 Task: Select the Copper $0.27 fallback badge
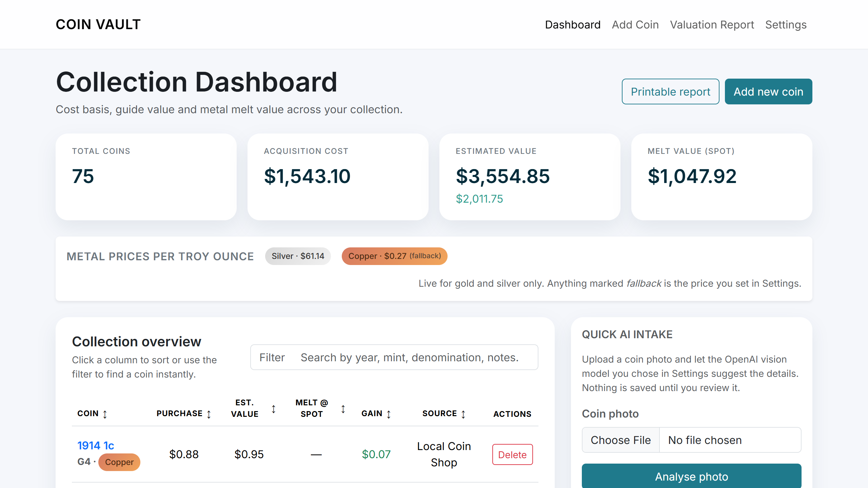tap(394, 256)
